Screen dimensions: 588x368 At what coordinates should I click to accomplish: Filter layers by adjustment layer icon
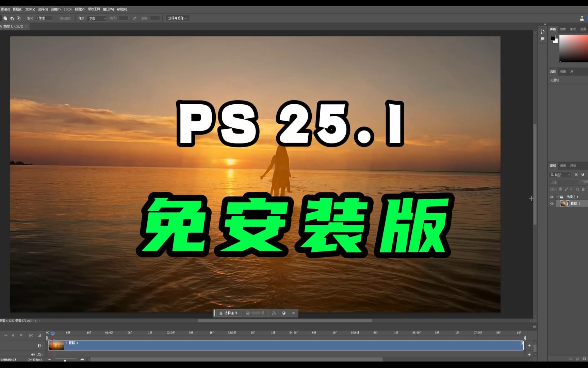pyautogui.click(x=583, y=174)
